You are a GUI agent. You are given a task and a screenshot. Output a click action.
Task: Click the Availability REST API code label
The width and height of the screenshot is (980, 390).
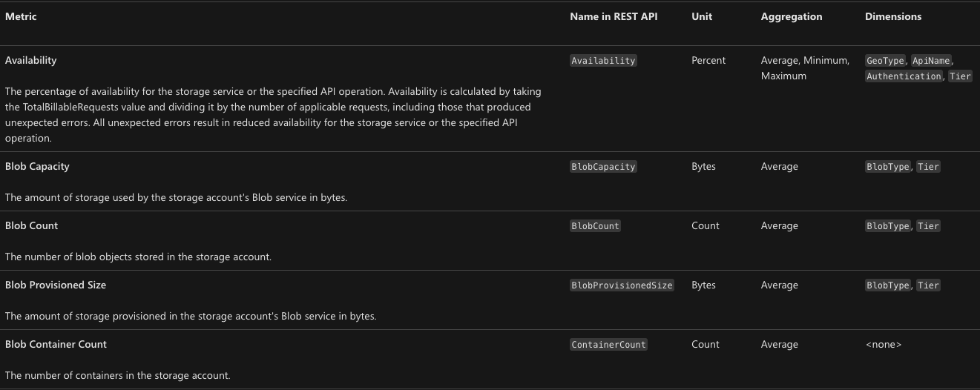pos(602,61)
